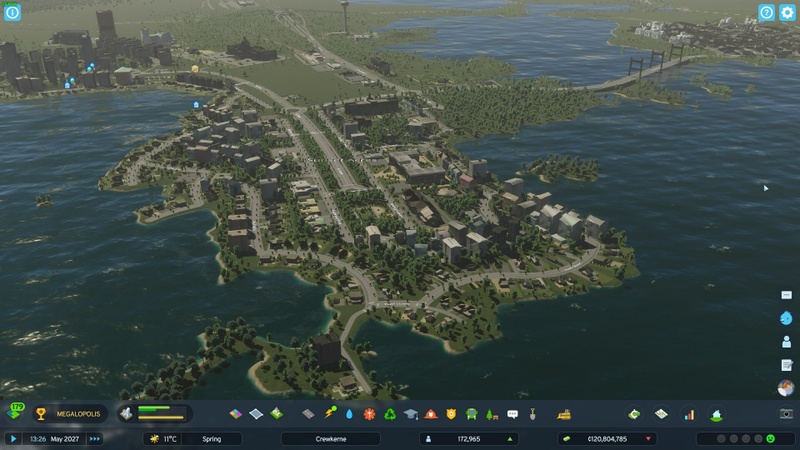Screen dimensions: 800x450
Task: Open the Garbage Management menu
Action: click(x=390, y=414)
